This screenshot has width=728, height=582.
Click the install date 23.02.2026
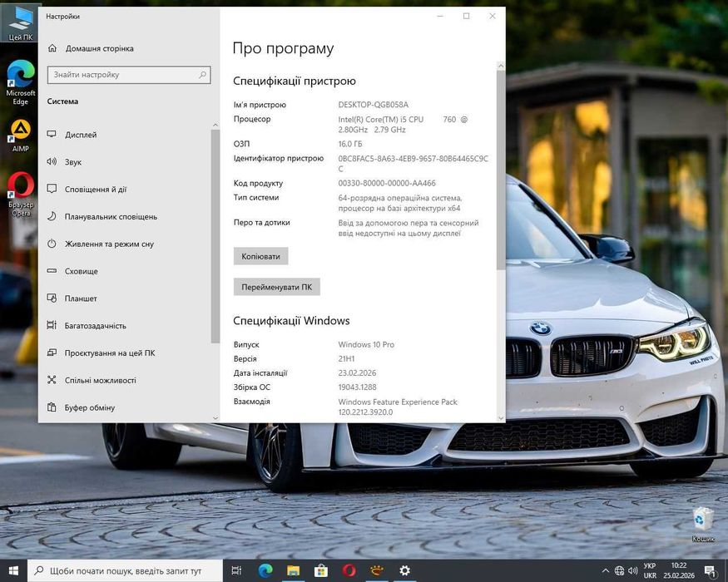click(x=357, y=372)
